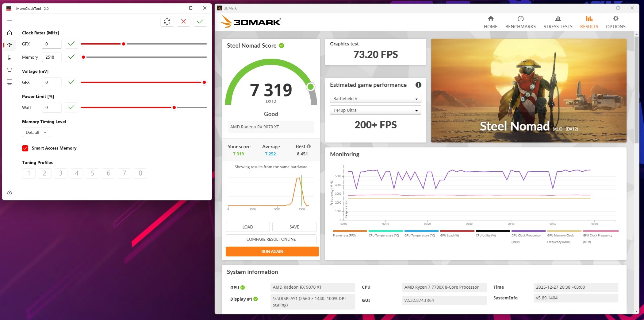The width and height of the screenshot is (644, 320).
Task: Click the green check beside GFX clock rate
Action: coord(71,44)
